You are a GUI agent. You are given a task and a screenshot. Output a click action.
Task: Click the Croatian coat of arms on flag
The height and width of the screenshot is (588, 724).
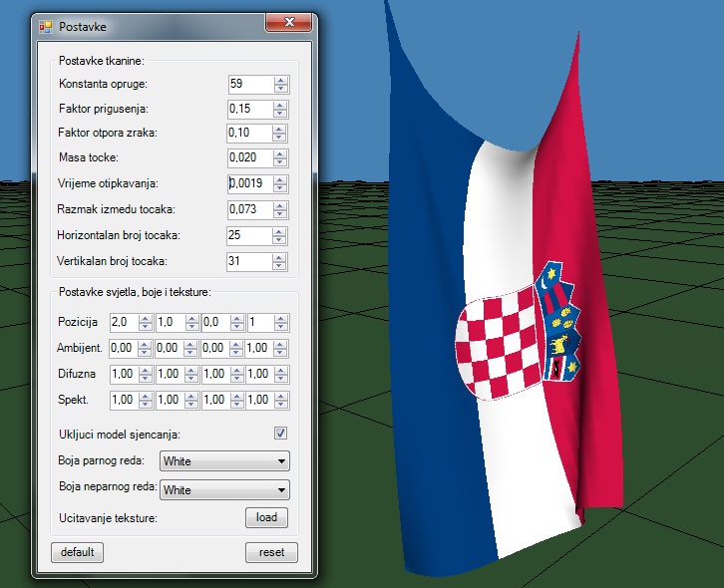click(518, 332)
